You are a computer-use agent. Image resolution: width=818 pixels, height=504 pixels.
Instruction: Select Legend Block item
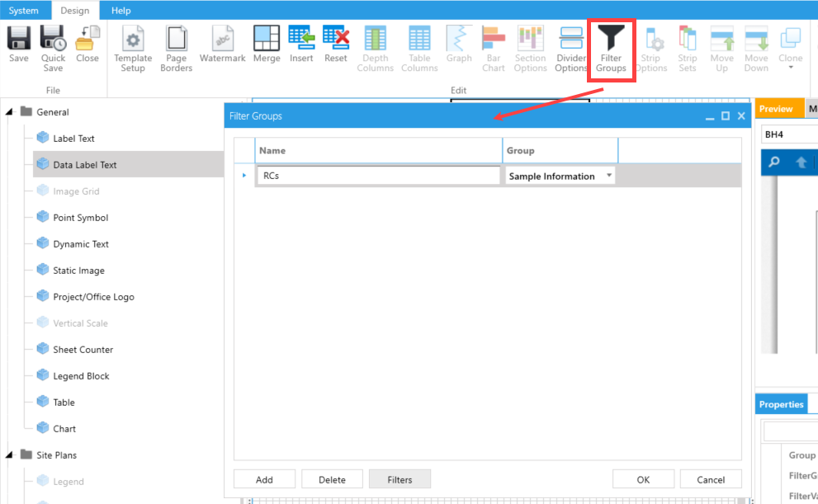81,376
